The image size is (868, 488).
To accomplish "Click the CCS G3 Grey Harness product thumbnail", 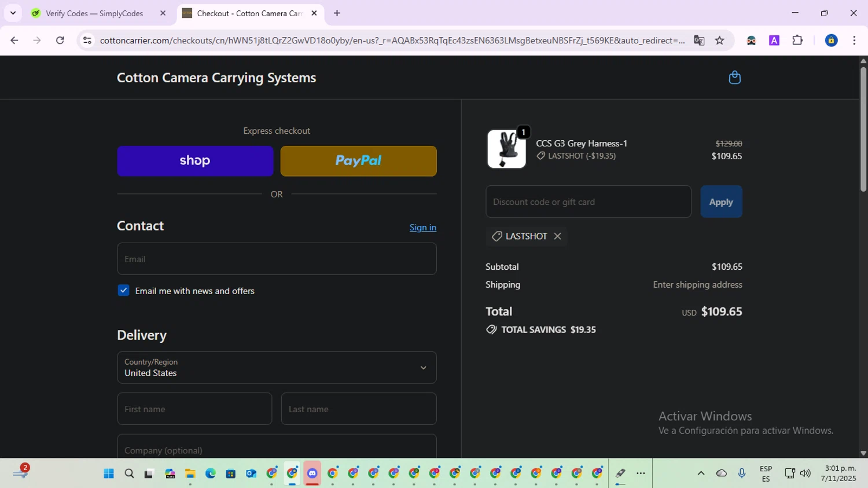I will click(x=506, y=149).
